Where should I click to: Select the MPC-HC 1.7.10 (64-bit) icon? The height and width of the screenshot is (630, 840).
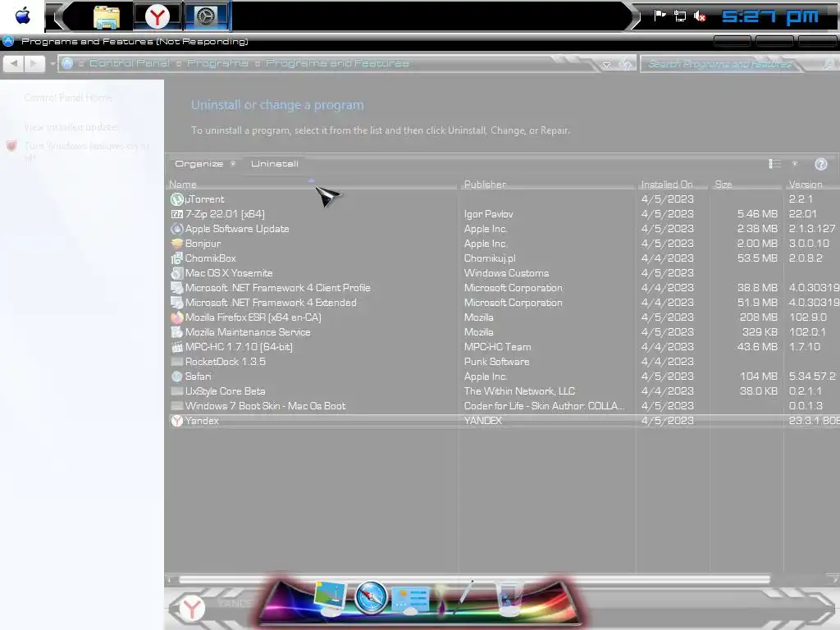[177, 347]
